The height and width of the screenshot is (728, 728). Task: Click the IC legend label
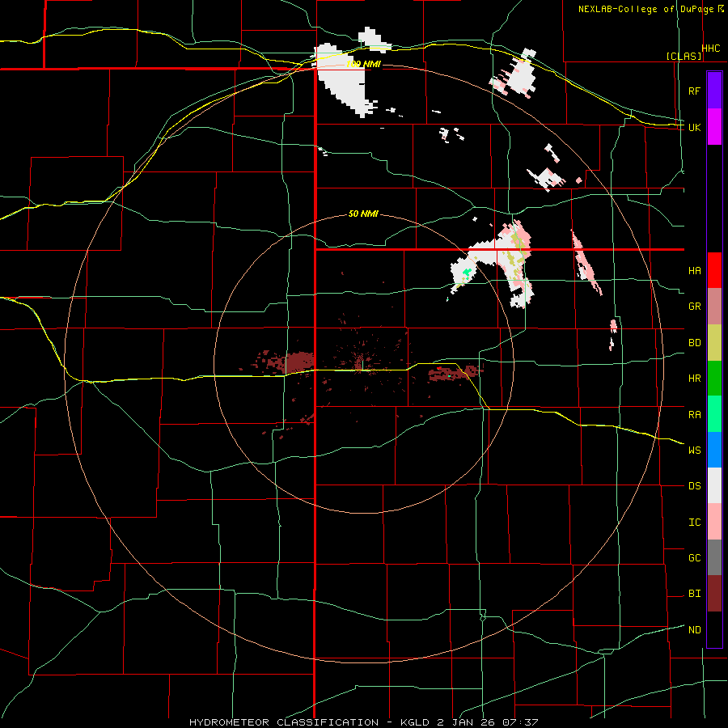pyautogui.click(x=694, y=523)
